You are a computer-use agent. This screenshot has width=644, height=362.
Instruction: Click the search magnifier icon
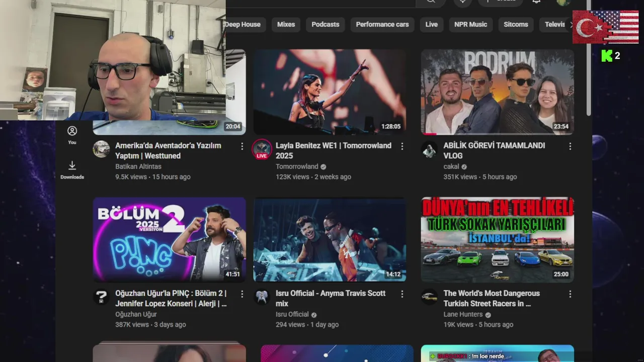(x=431, y=2)
